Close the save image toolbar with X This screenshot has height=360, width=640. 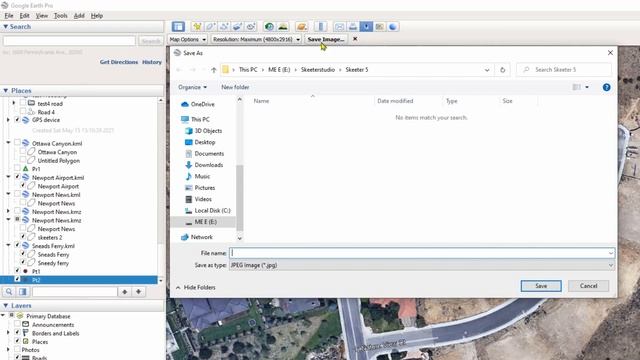coord(355,39)
